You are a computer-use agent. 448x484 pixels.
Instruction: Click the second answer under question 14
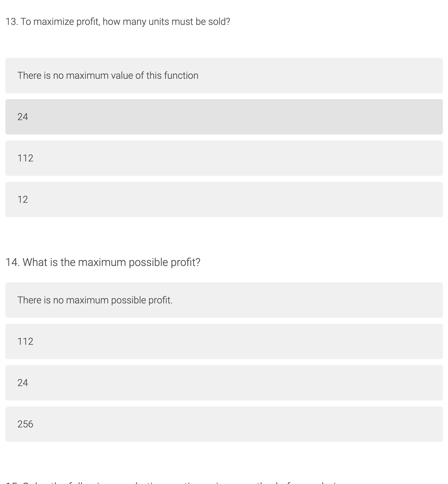[224, 341]
